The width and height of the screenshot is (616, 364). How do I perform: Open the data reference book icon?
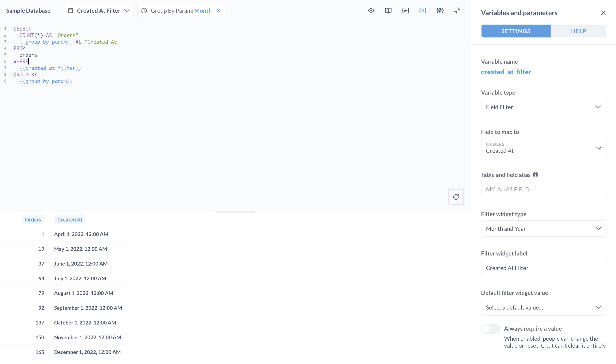click(x=388, y=11)
